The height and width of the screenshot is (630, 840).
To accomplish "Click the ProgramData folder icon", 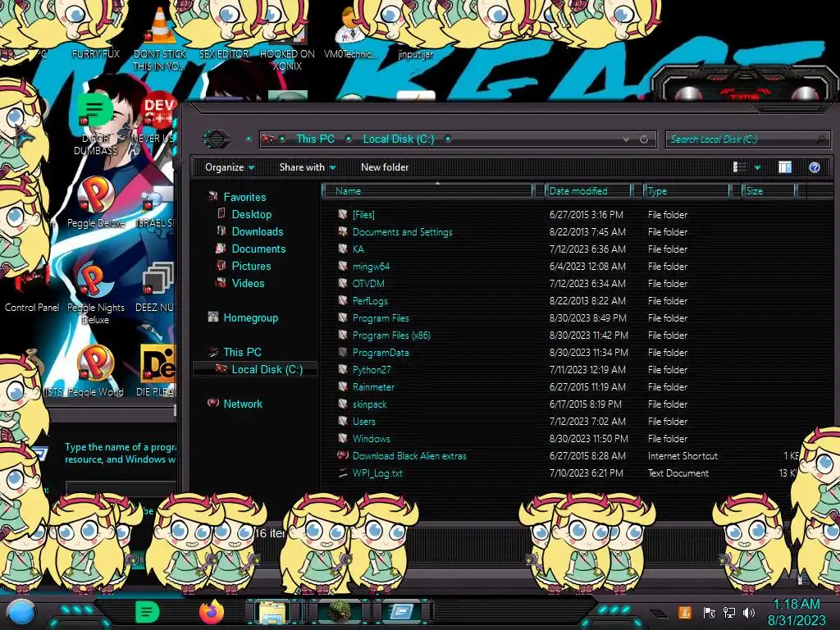I will (343, 352).
